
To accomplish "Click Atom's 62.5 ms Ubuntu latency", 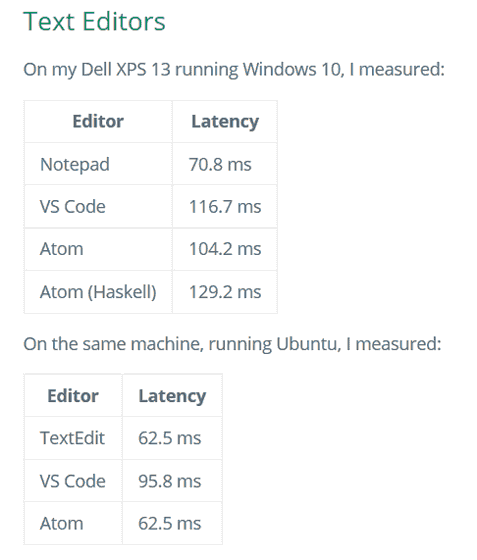I will coord(170,524).
